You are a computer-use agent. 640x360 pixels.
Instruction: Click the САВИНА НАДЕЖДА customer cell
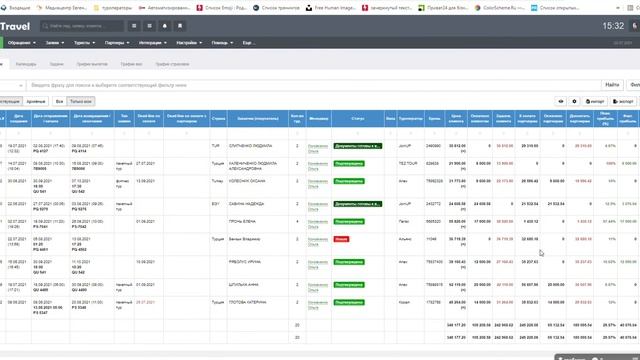tap(246, 204)
